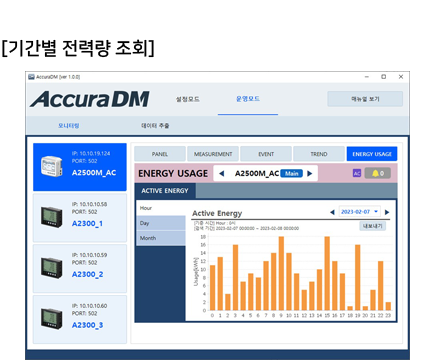
Task: Click the hour 3 bar in chart
Action: pyautogui.click(x=235, y=277)
